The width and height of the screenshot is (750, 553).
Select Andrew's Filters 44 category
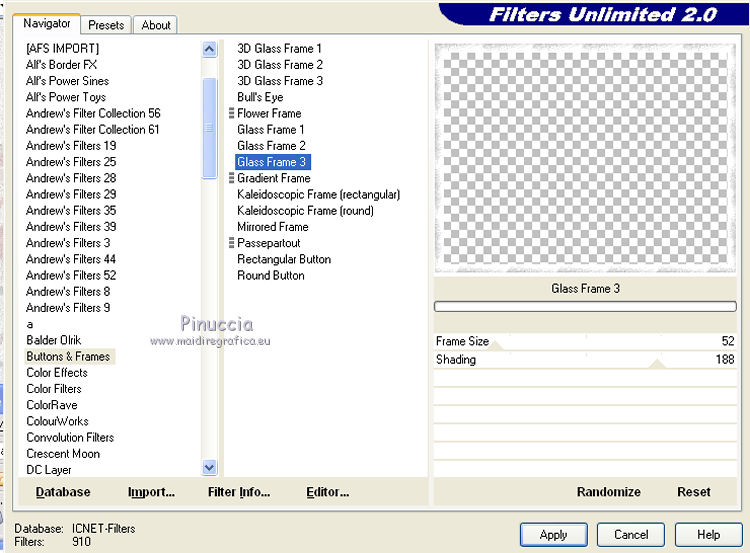[71, 259]
